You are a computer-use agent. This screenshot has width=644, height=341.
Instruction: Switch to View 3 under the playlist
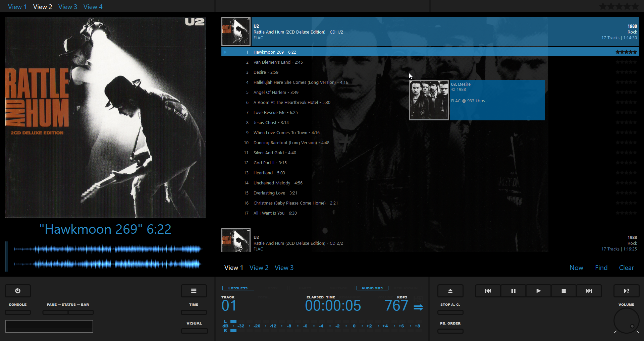pos(284,268)
